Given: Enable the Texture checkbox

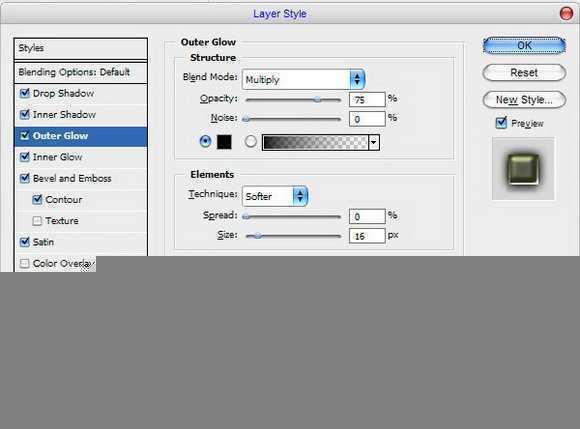Looking at the screenshot, I should tap(37, 221).
